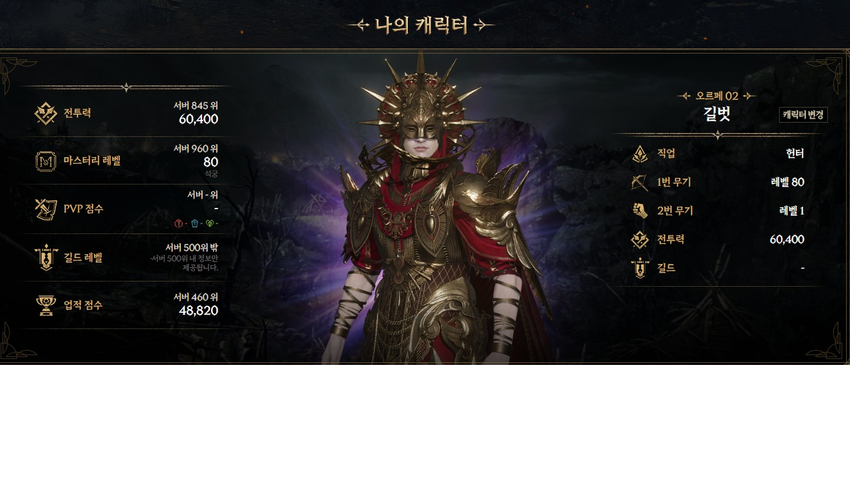
Task: Click the 캐릭터 변경 button
Action: tap(803, 115)
